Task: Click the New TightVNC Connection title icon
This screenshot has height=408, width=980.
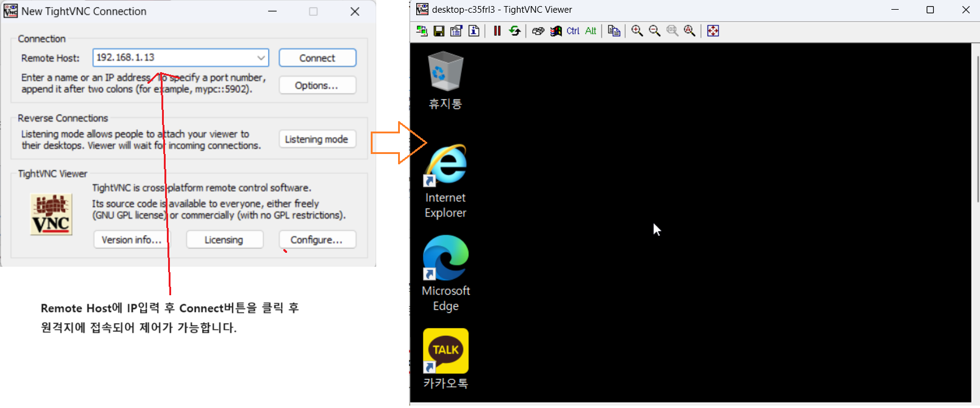Action: (x=11, y=11)
